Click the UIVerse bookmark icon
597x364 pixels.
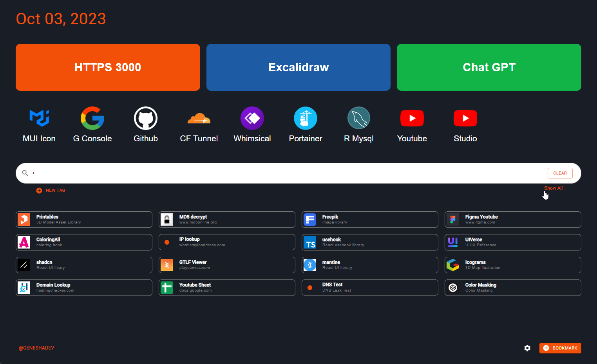click(x=453, y=242)
